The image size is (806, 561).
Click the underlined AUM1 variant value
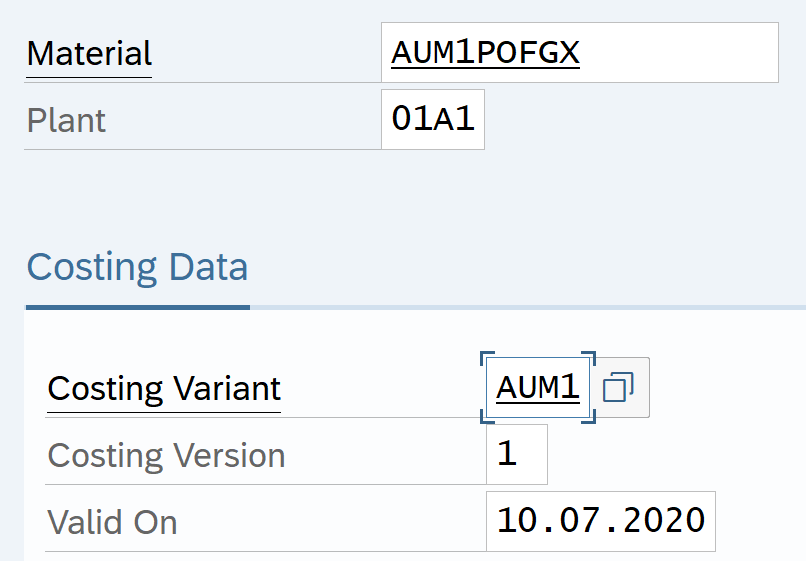pyautogui.click(x=537, y=387)
